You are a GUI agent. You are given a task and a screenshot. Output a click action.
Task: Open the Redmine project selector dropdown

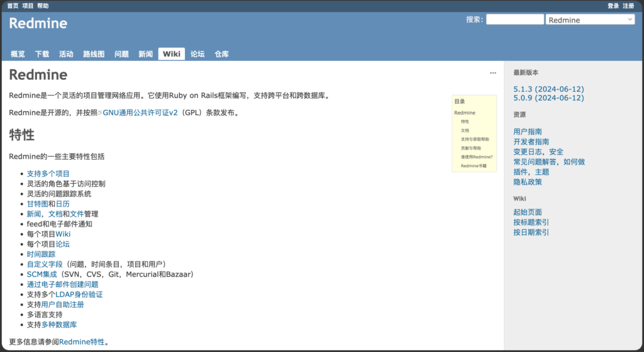(590, 19)
